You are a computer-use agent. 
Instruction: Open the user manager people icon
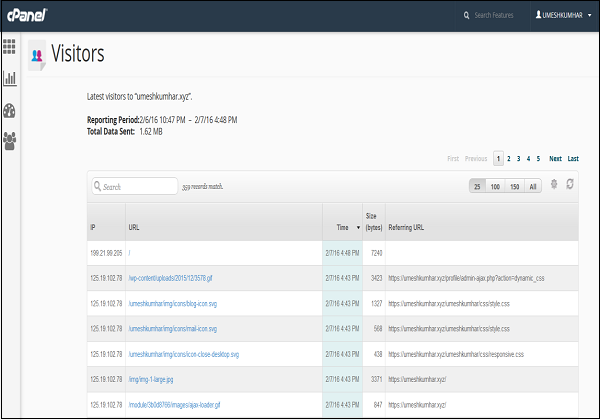pyautogui.click(x=10, y=141)
